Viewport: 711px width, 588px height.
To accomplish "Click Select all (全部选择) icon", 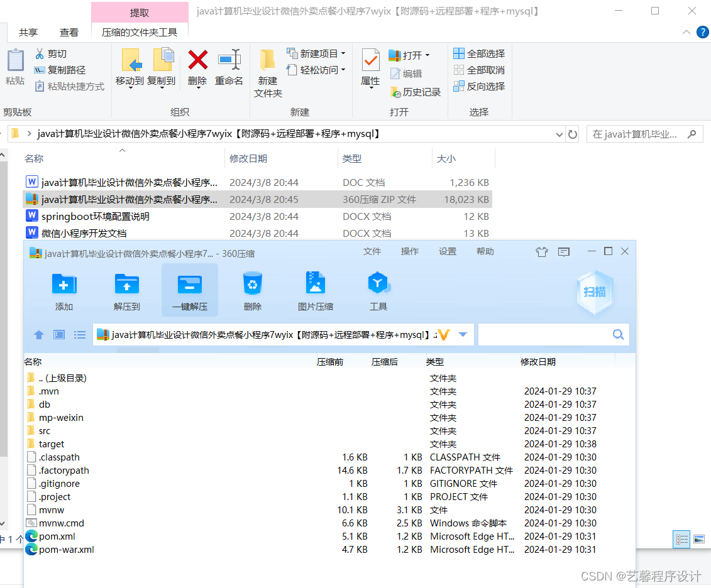I will point(459,53).
